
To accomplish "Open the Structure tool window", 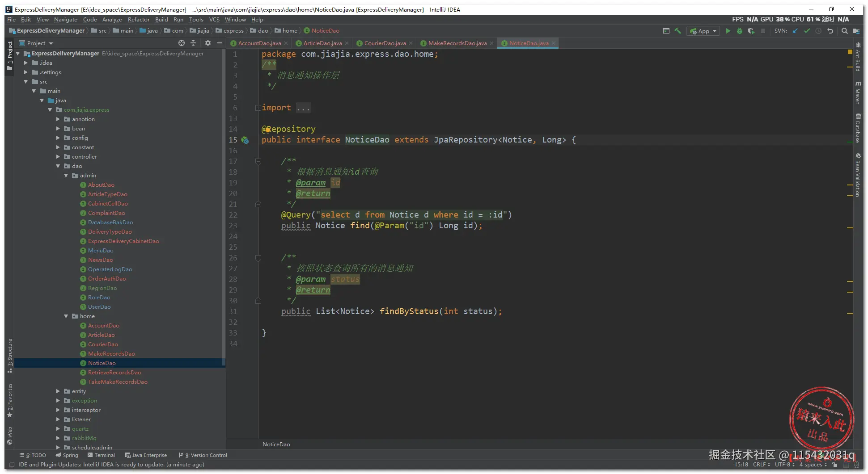I will coord(9,356).
